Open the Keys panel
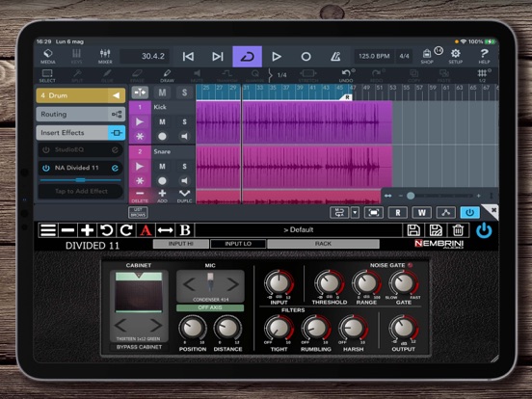This screenshot has width=532, height=399. point(76,56)
